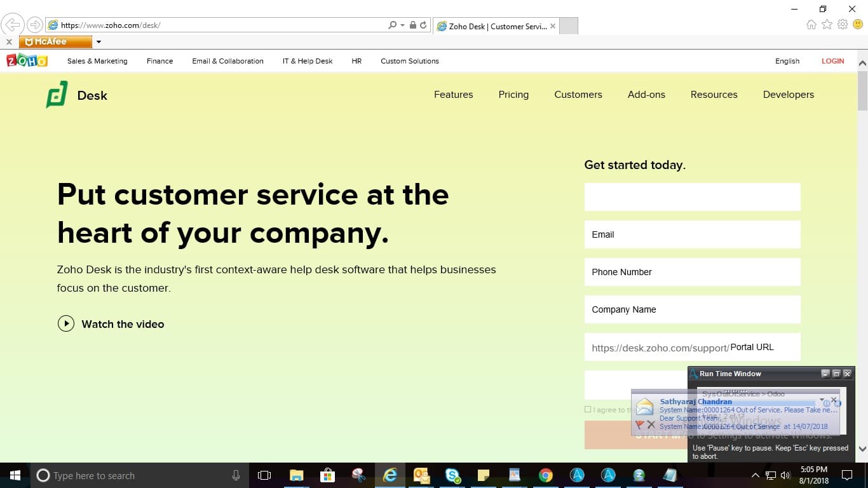Switch to Internet Explorer in the taskbar
The width and height of the screenshot is (868, 488).
[x=390, y=475]
